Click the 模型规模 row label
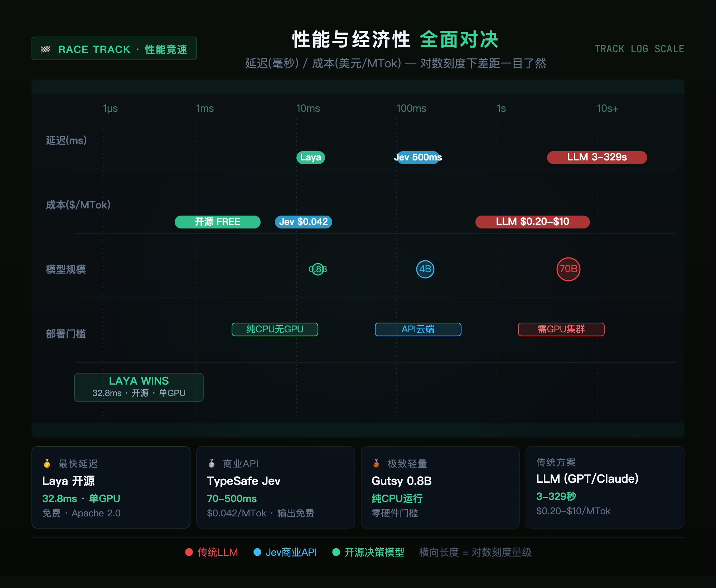Screen dimensions: 716x588 point(66,269)
